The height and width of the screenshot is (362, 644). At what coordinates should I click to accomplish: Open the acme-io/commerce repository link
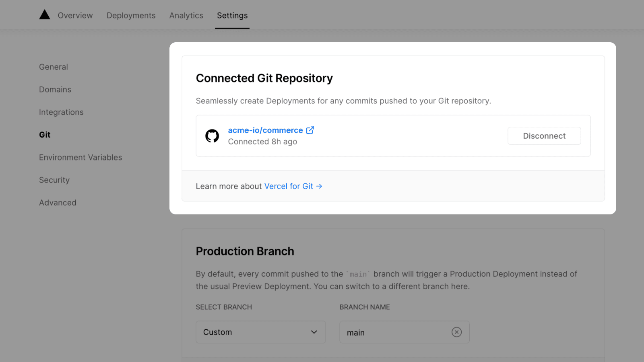click(265, 130)
